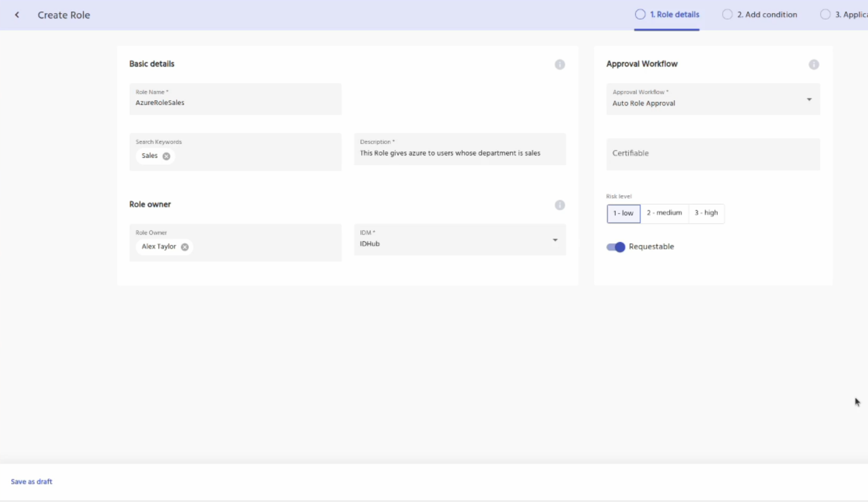
Task: Remove Alex Taylor from Role Owner
Action: (x=185, y=247)
